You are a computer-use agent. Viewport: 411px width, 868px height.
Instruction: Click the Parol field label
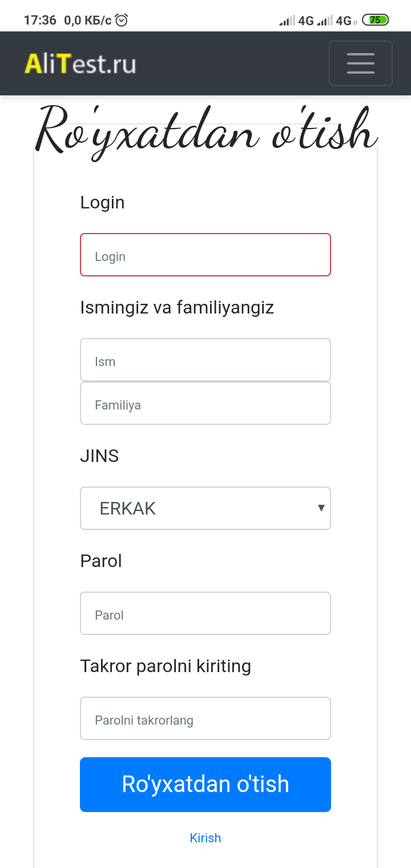coord(102,561)
